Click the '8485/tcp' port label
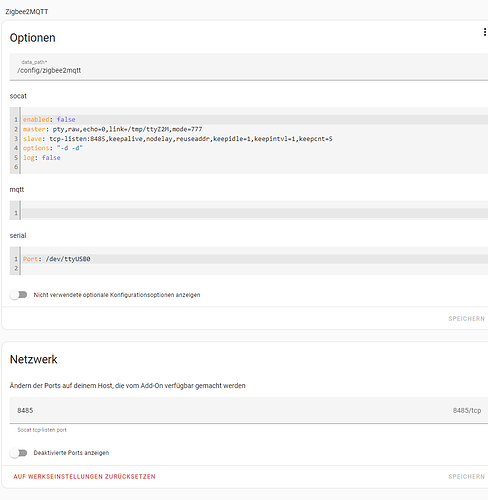This screenshot has height=500, width=488. (467, 410)
